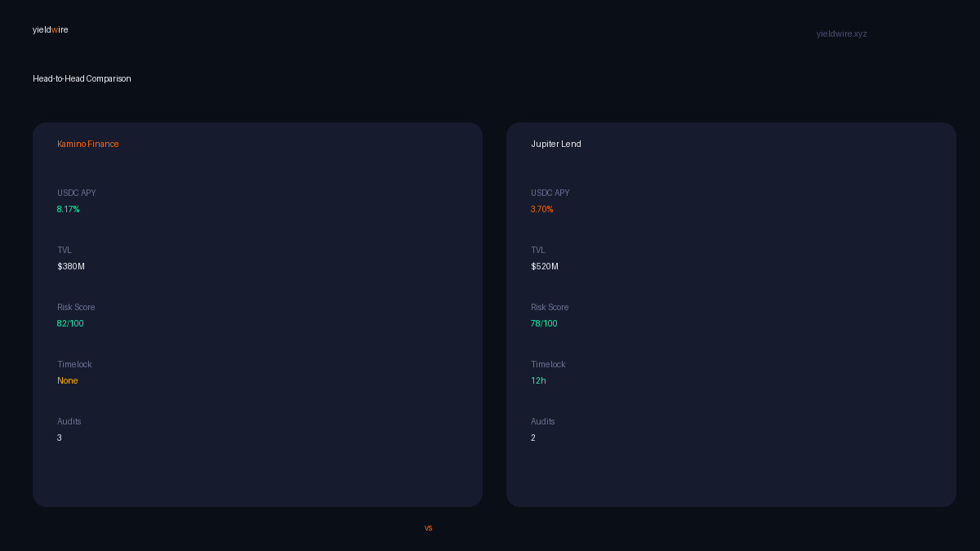The height and width of the screenshot is (551, 980).
Task: Click Kamino's audits count 3
Action: coord(60,438)
